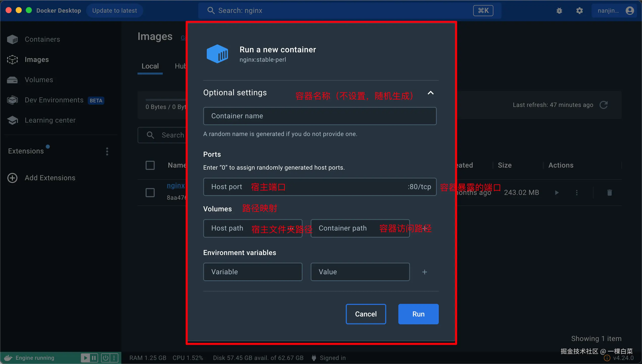Click the bug troubleshoot icon
This screenshot has height=364, width=642.
point(559,11)
